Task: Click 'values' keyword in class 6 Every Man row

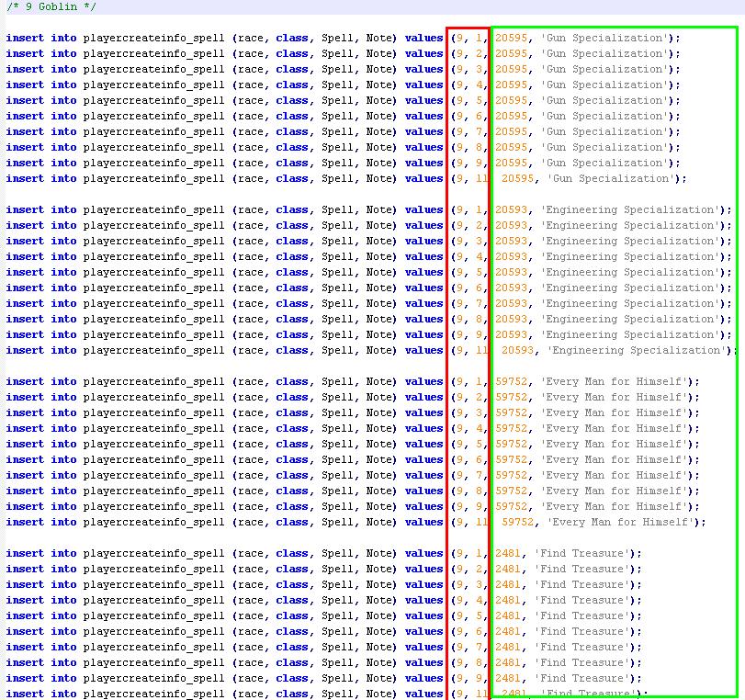Action: [423, 459]
